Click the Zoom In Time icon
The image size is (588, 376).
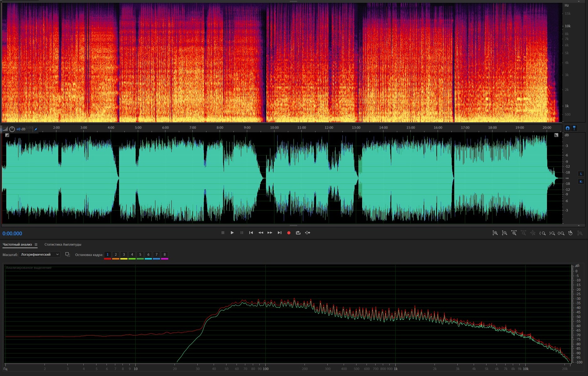tap(514, 233)
